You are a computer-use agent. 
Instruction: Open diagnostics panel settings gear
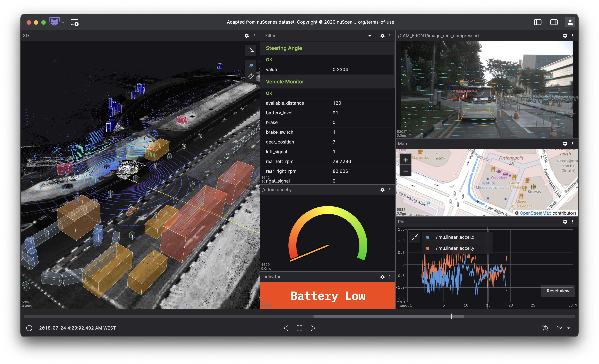pyautogui.click(x=382, y=36)
